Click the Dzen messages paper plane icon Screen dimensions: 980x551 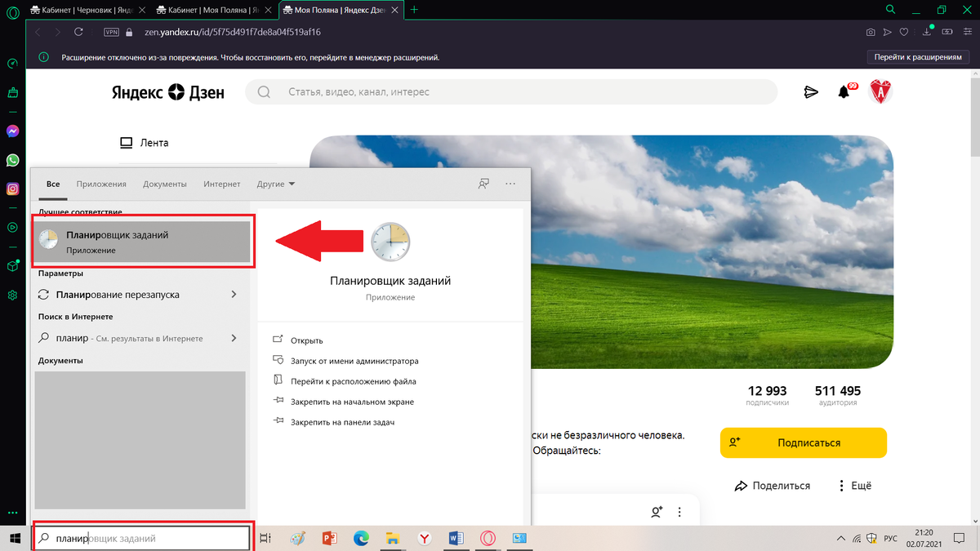(810, 92)
